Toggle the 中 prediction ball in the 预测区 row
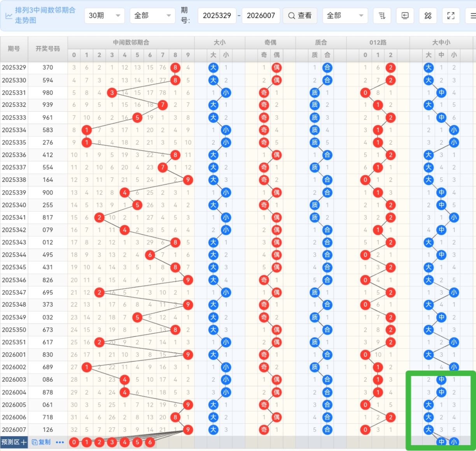 coord(441,442)
